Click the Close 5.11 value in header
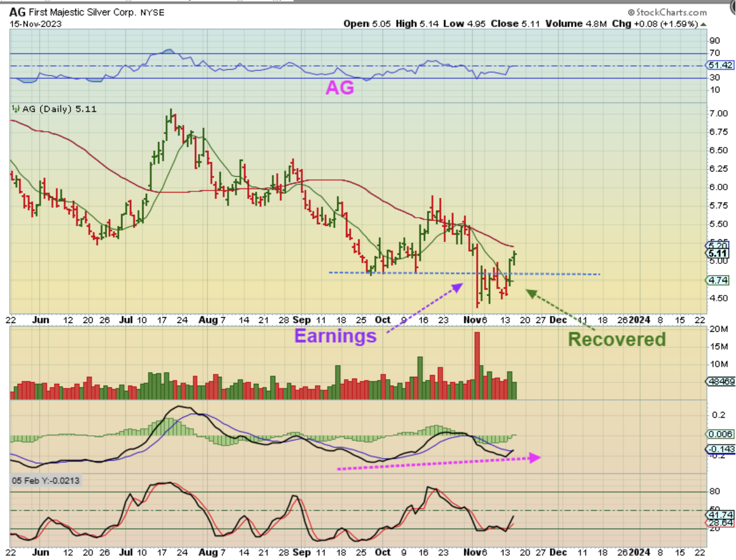The width and height of the screenshot is (736, 560). pyautogui.click(x=515, y=23)
